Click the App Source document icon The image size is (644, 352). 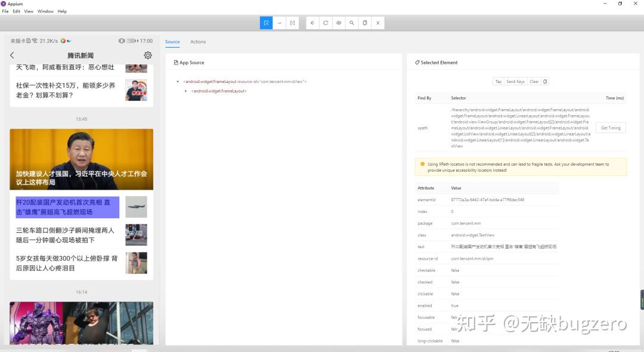coord(176,63)
